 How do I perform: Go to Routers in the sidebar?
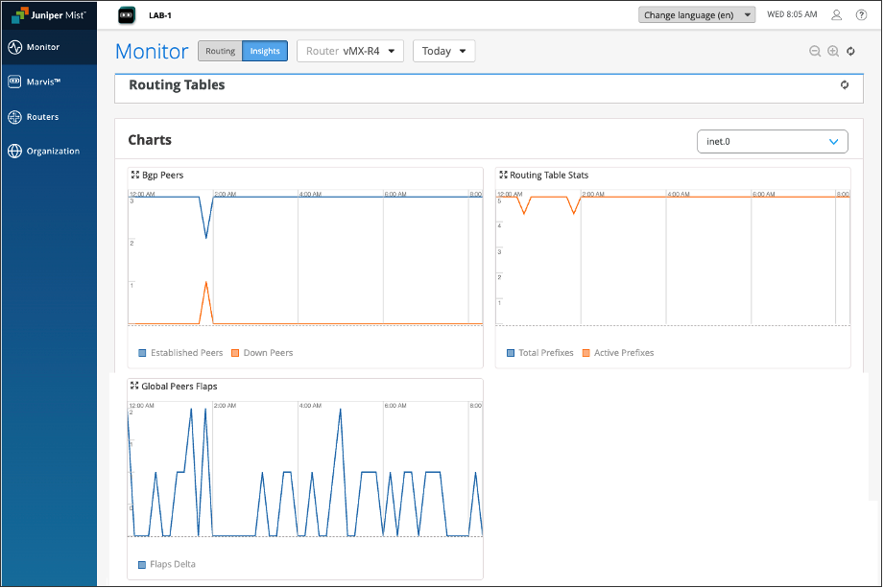(x=42, y=117)
